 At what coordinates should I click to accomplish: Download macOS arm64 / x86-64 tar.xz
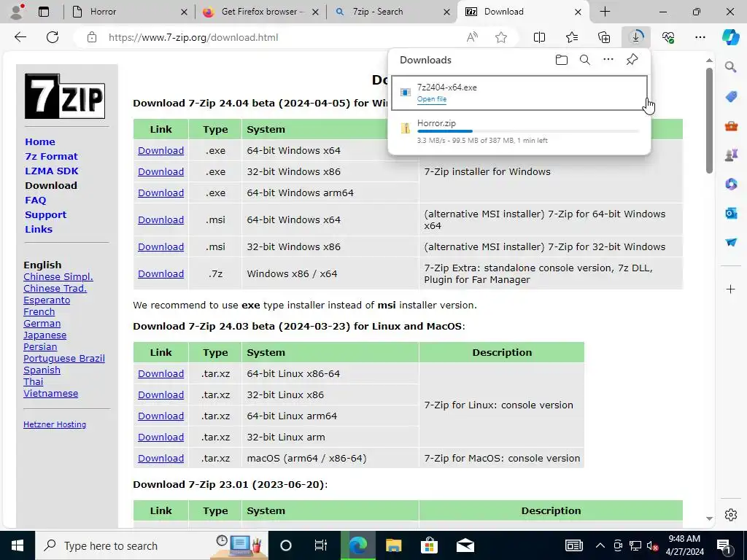161,458
